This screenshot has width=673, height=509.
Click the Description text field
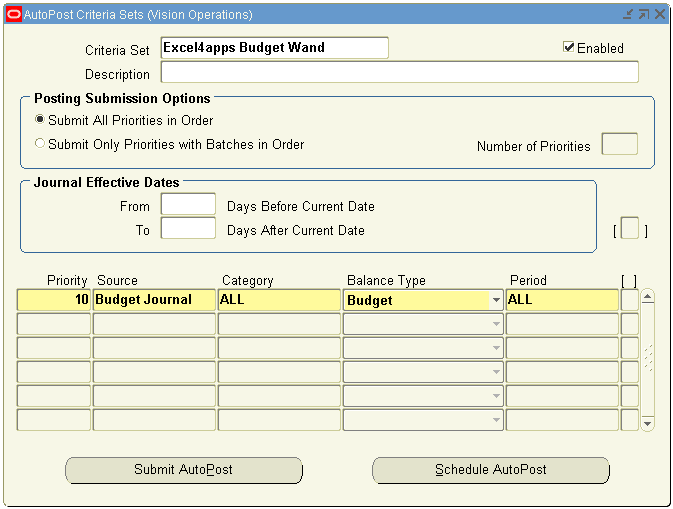click(400, 72)
